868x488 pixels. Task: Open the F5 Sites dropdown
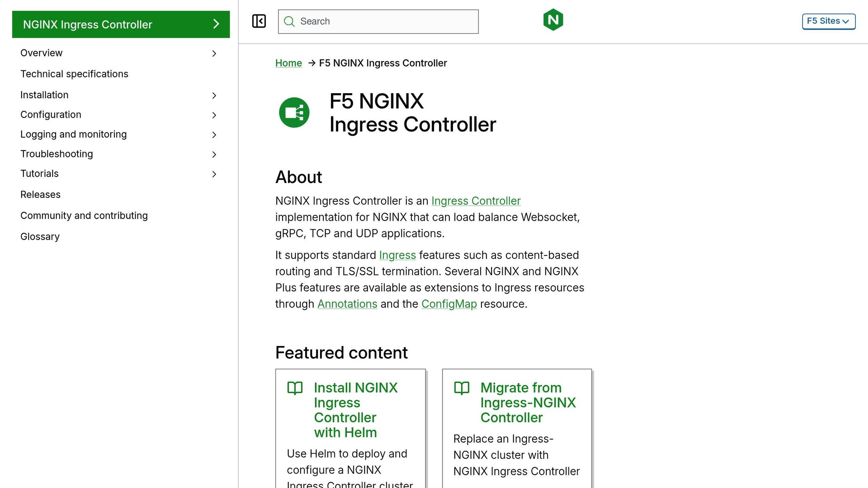click(828, 21)
